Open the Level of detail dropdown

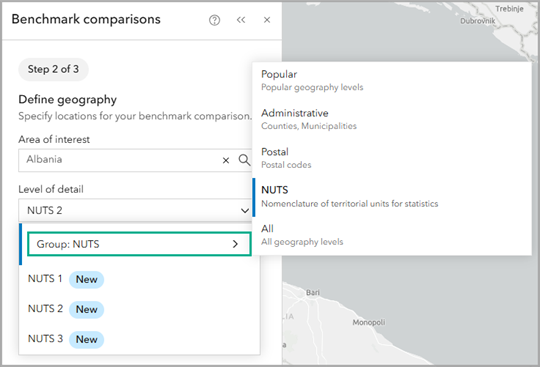click(x=135, y=210)
